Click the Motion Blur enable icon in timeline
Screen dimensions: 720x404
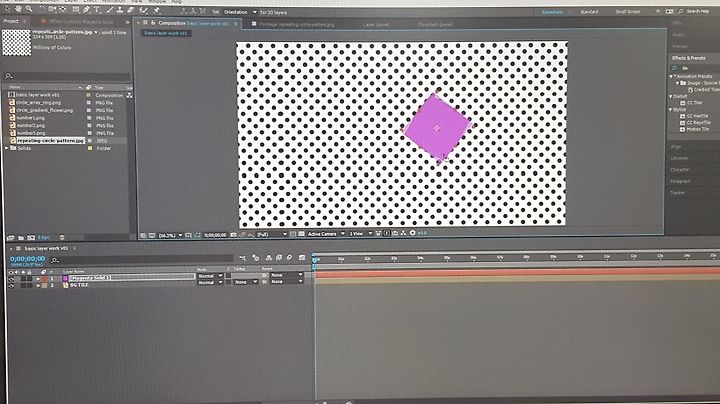[x=289, y=258]
